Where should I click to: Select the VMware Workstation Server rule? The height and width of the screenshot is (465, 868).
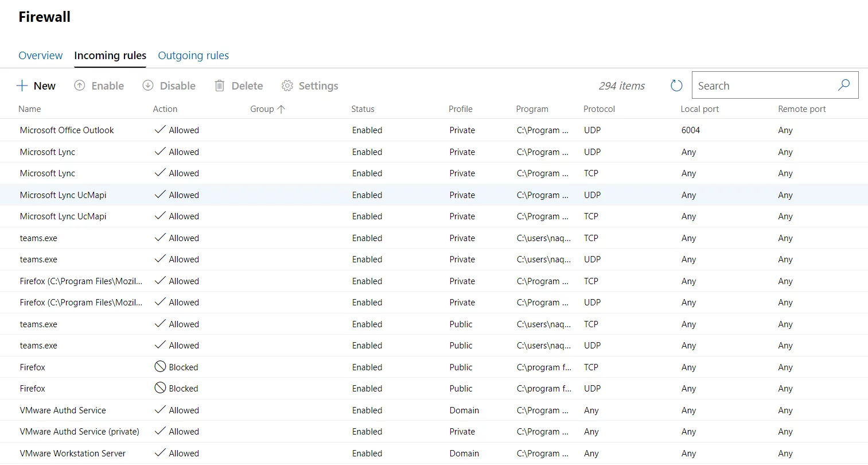click(434, 453)
